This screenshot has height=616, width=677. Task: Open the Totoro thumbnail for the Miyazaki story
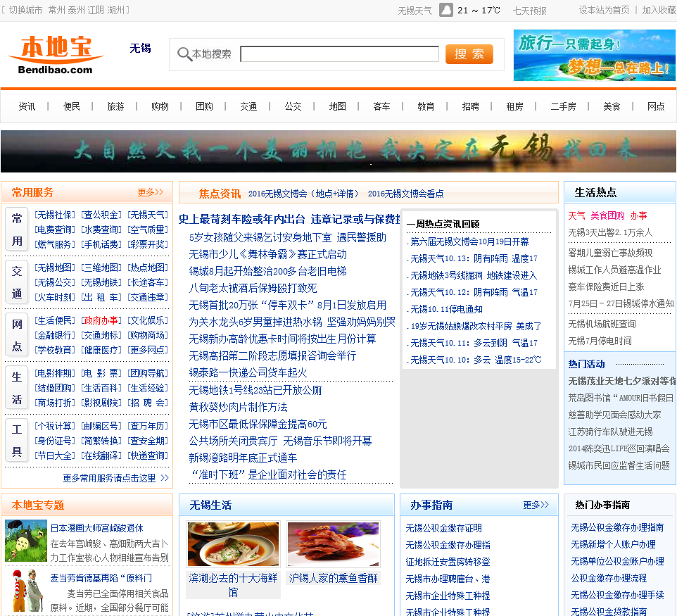point(26,541)
